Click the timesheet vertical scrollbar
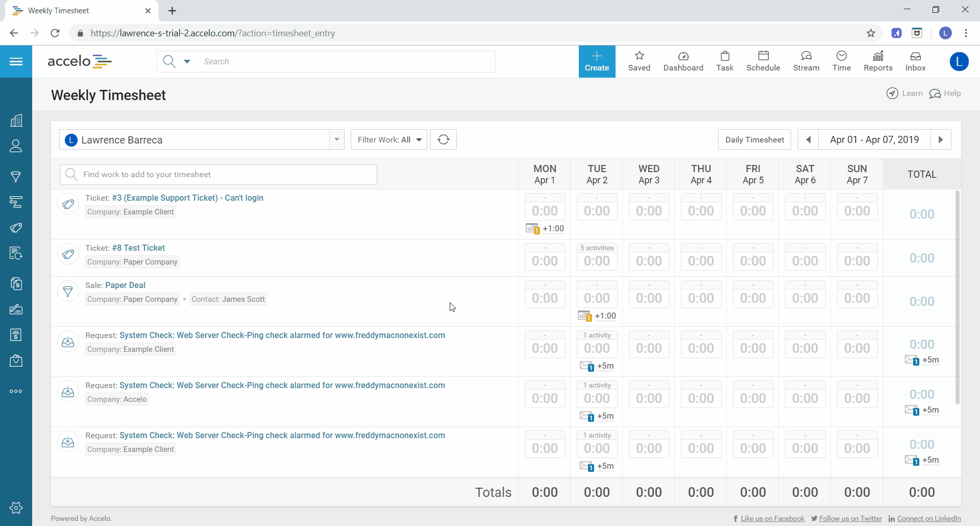This screenshot has height=526, width=980. [x=957, y=296]
